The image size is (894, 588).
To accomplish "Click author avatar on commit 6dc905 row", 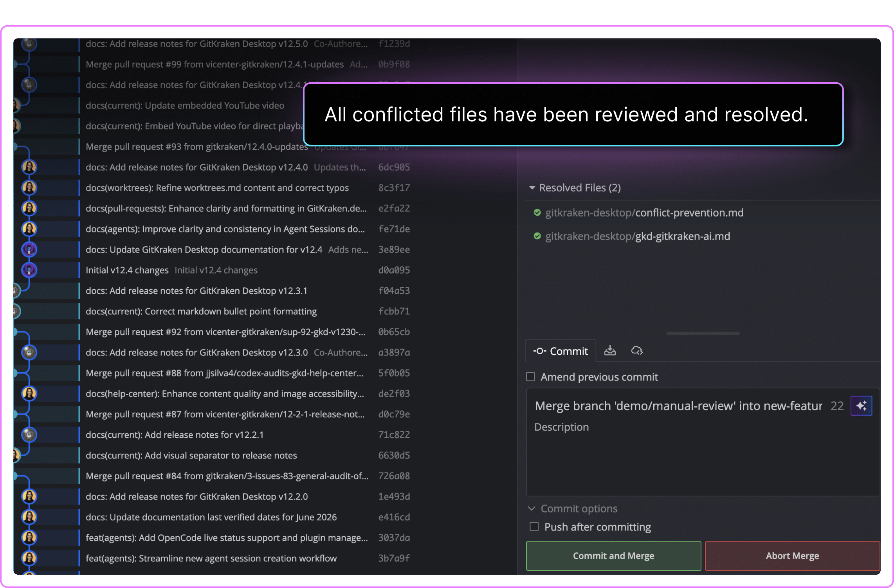I will [x=29, y=167].
